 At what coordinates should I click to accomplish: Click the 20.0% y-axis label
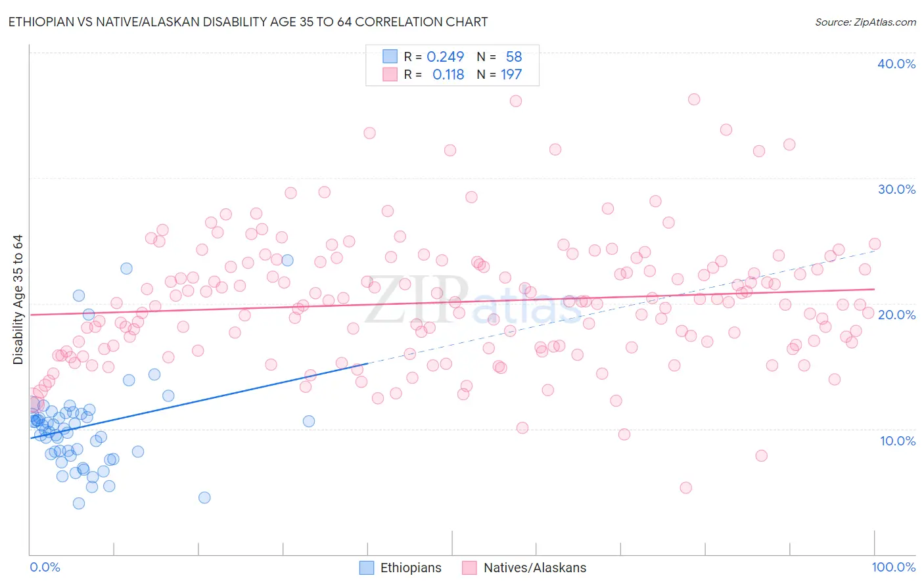point(896,315)
